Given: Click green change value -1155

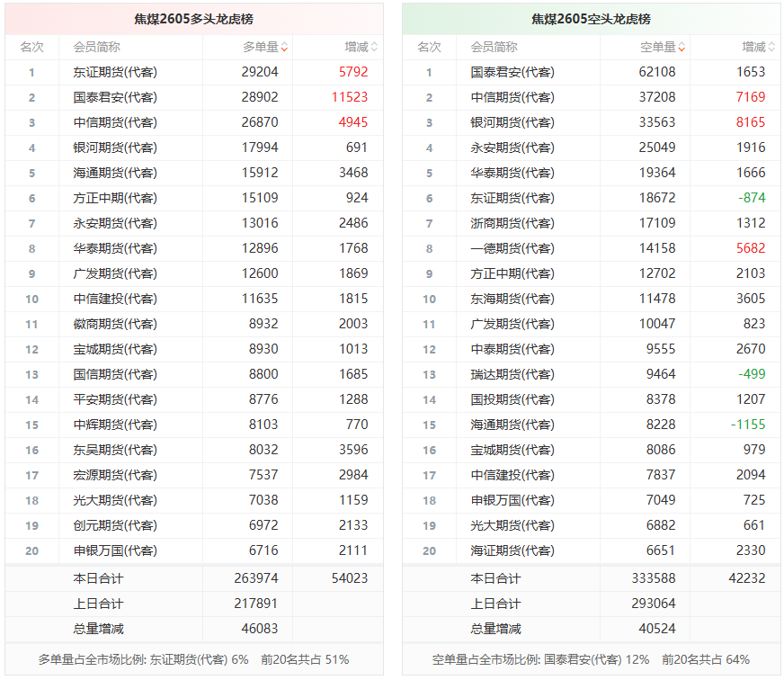Looking at the screenshot, I should click(748, 425).
